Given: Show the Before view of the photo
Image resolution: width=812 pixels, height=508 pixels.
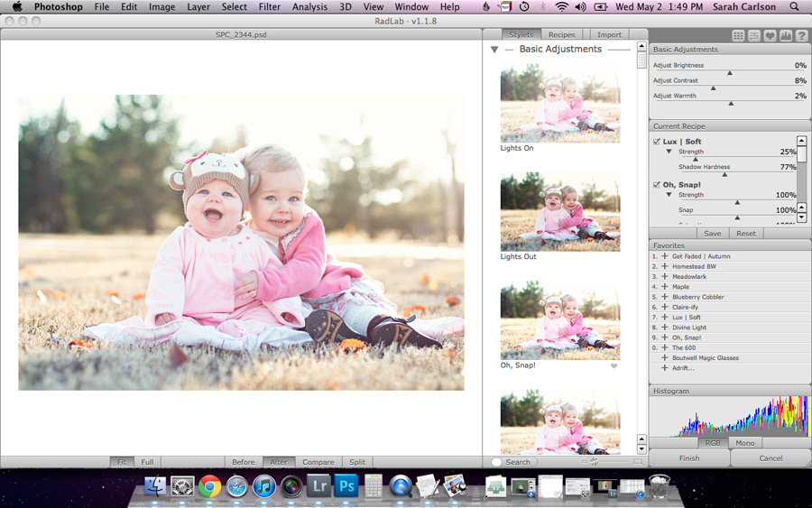Looking at the screenshot, I should pos(244,462).
